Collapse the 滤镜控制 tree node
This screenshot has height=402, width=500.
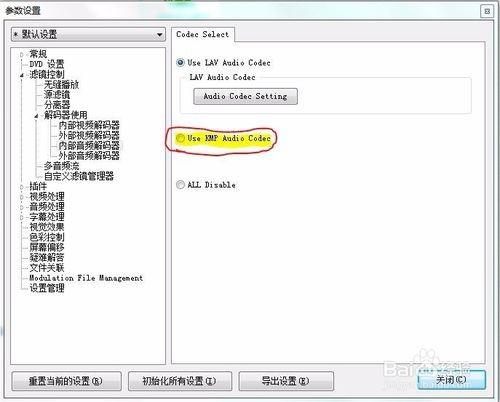coord(22,75)
